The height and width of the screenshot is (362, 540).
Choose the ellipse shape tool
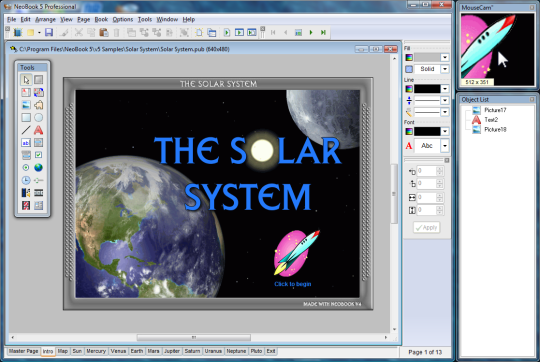(x=39, y=117)
